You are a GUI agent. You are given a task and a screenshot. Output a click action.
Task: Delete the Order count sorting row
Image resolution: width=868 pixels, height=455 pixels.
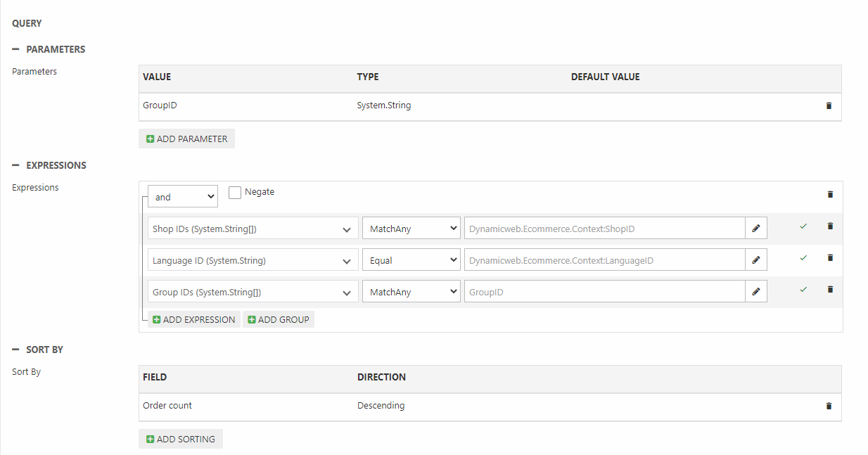(828, 406)
